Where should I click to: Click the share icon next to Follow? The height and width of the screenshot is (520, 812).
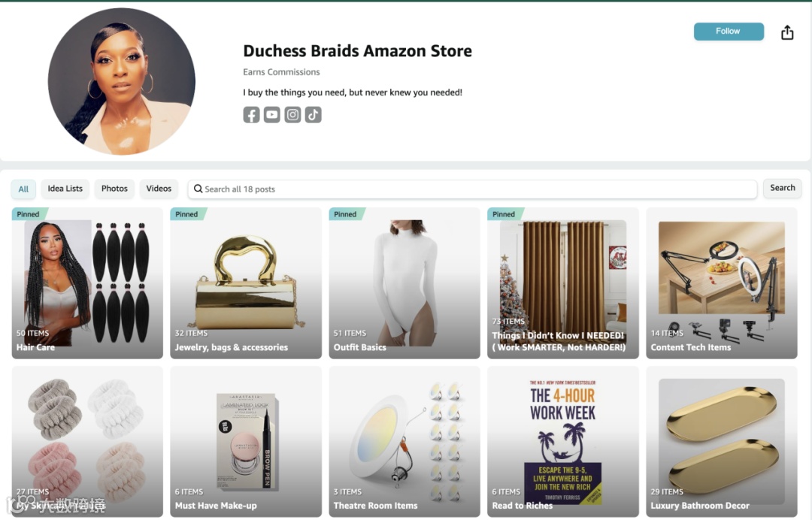point(787,32)
